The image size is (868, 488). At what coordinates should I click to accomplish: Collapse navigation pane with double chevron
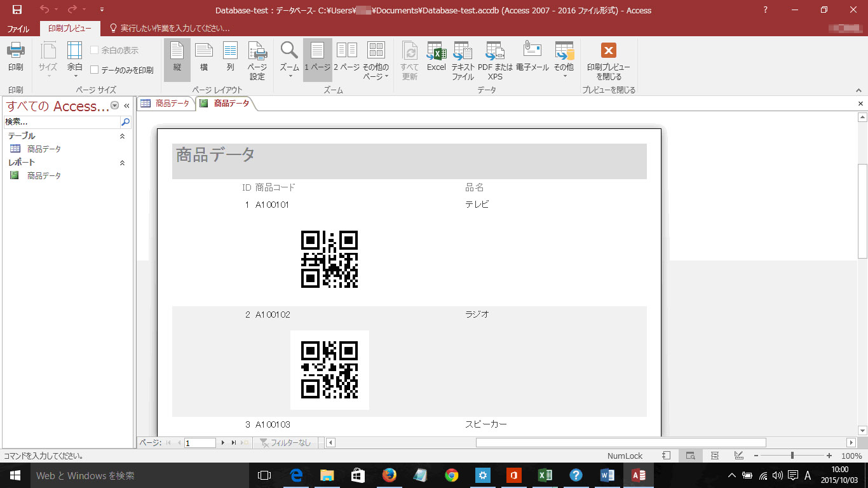coord(126,106)
